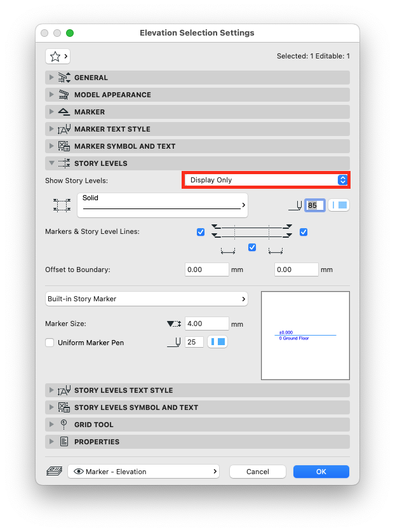Open marker pen color swatch beside 25
Viewport: 395px width, 532px height.
[x=217, y=342]
